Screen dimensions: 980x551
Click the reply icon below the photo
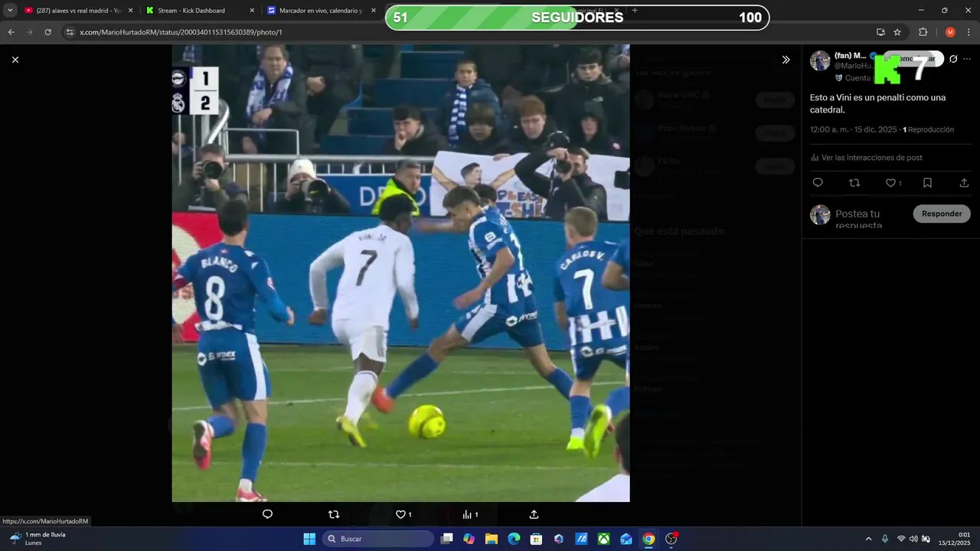(267, 514)
